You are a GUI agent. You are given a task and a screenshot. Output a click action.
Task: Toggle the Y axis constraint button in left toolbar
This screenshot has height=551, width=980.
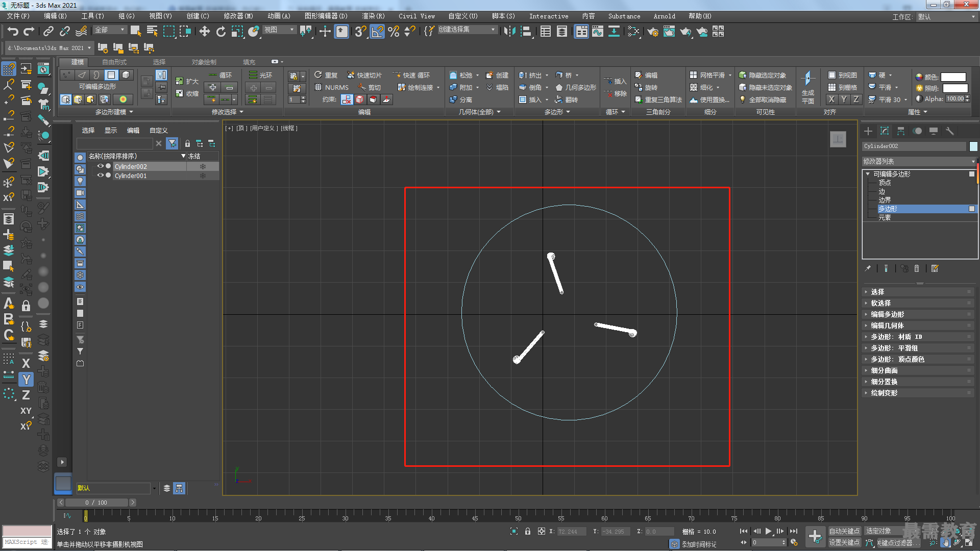click(x=26, y=379)
